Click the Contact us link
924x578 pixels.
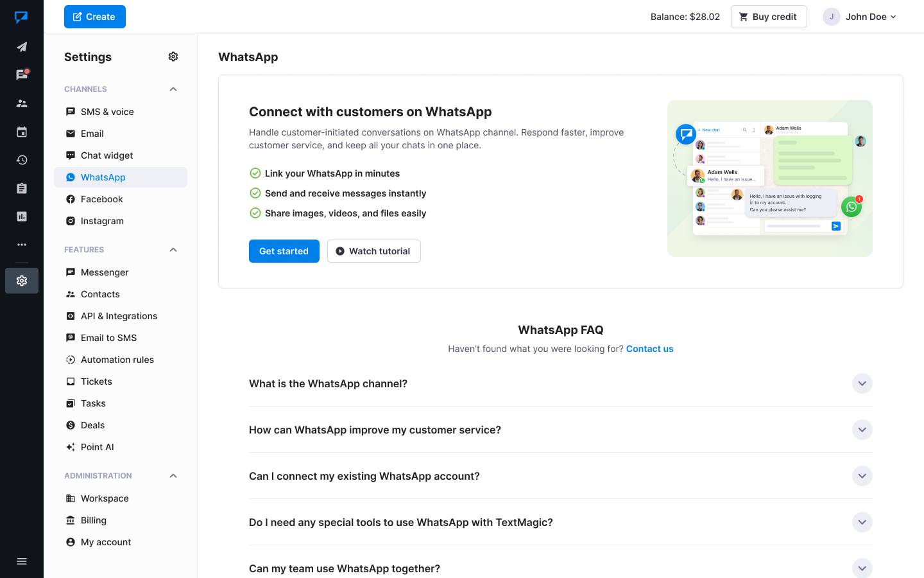coord(649,349)
